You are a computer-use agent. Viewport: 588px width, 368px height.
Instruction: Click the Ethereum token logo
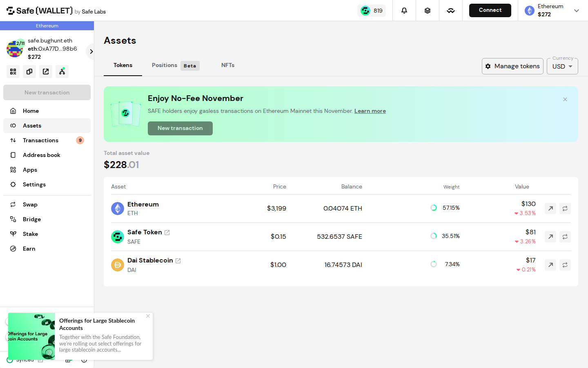118,209
